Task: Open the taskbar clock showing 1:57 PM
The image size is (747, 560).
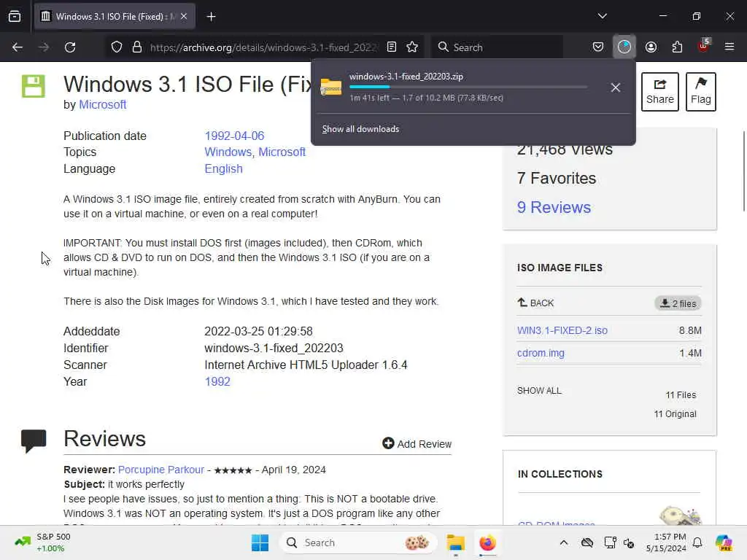Action: tap(666, 542)
